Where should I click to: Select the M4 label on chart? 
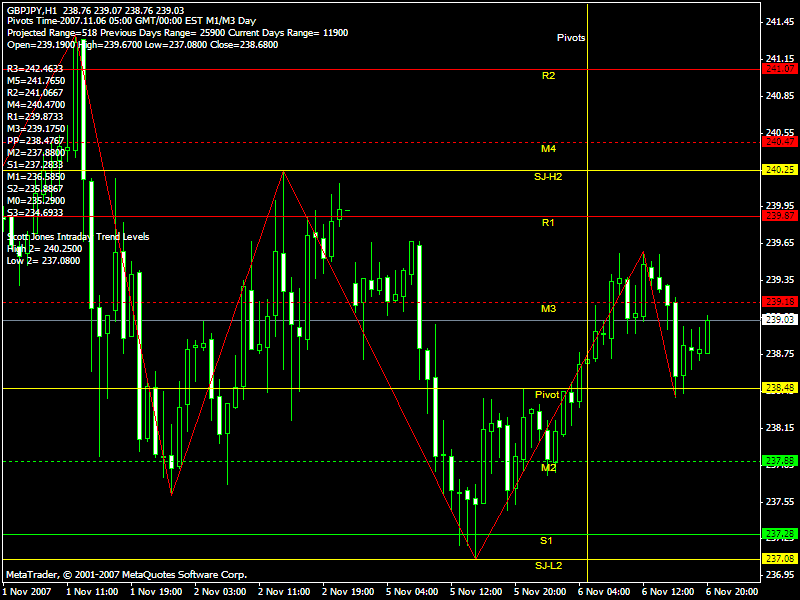click(548, 149)
